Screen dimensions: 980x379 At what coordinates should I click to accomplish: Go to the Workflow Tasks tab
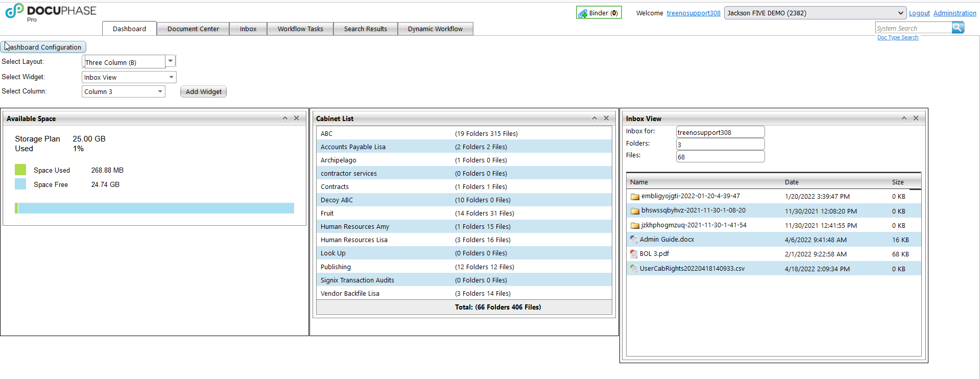click(x=300, y=29)
